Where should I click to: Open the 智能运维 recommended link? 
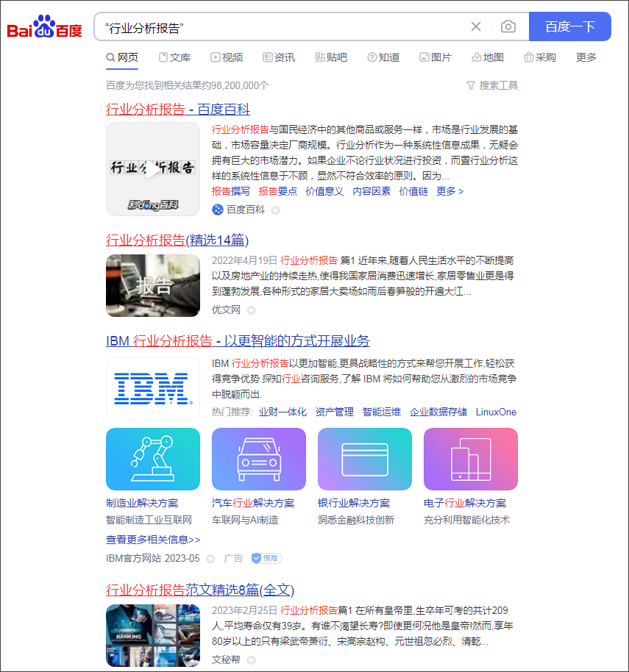382,412
